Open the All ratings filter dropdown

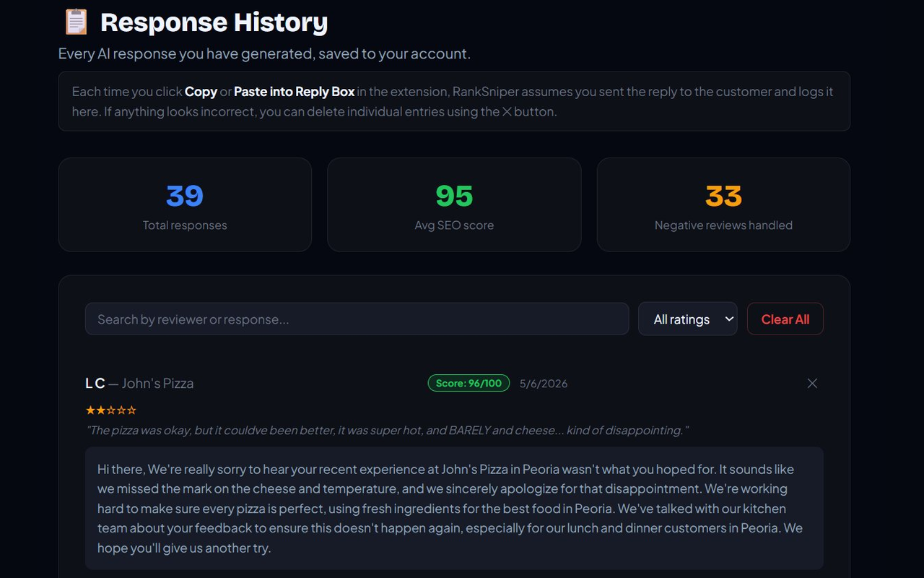click(687, 319)
